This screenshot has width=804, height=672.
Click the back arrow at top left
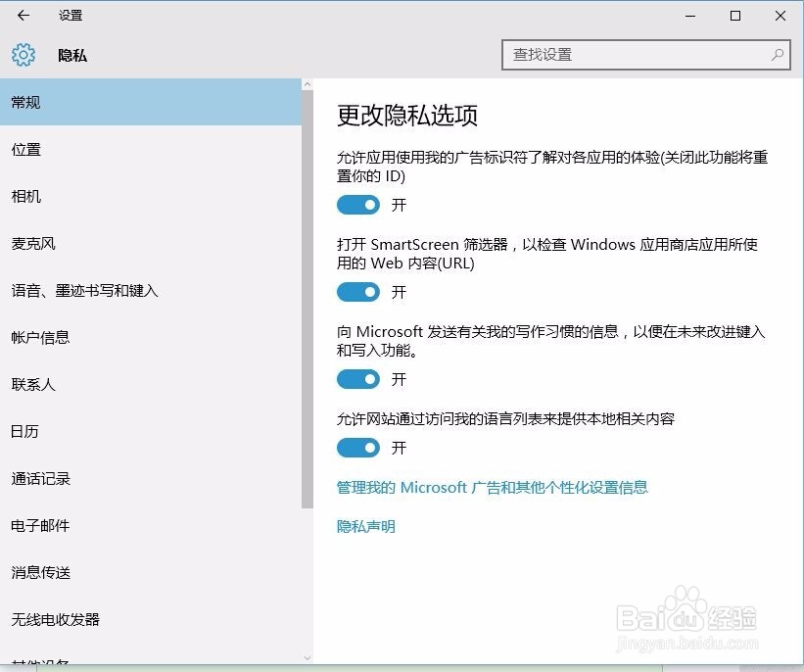22,15
